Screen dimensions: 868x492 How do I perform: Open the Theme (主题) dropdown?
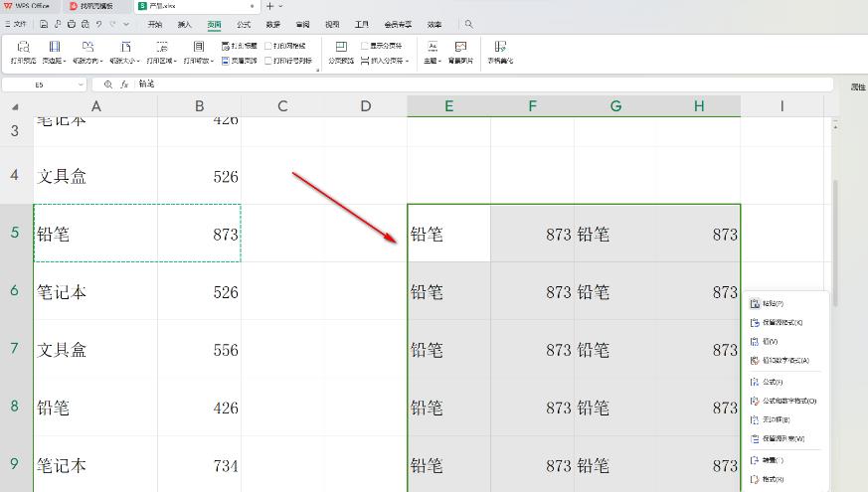[433, 53]
